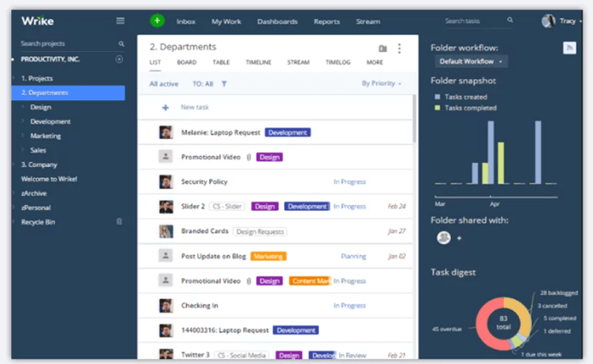Click the New task link
The image size is (593, 364).
[x=195, y=107]
